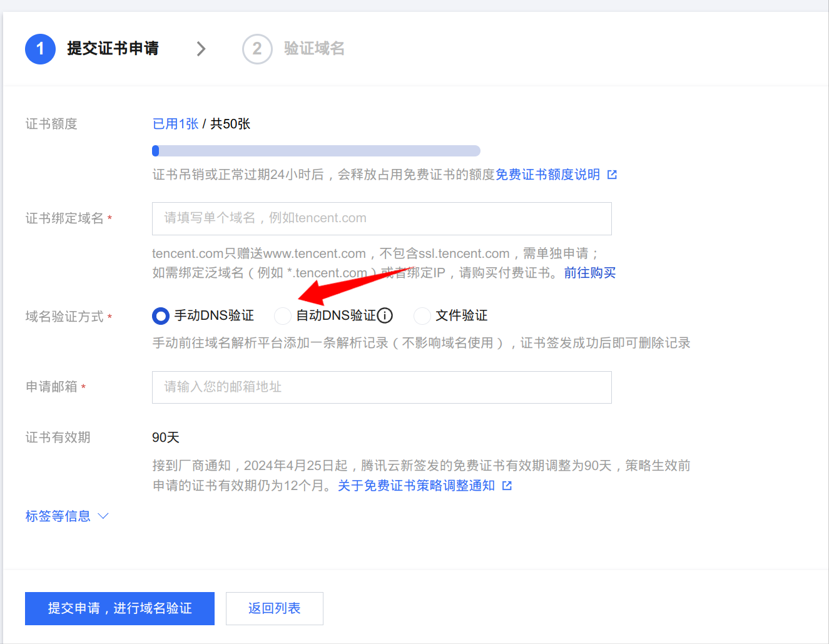Click the 返回列表 button
This screenshot has height=644, width=829.
point(274,608)
